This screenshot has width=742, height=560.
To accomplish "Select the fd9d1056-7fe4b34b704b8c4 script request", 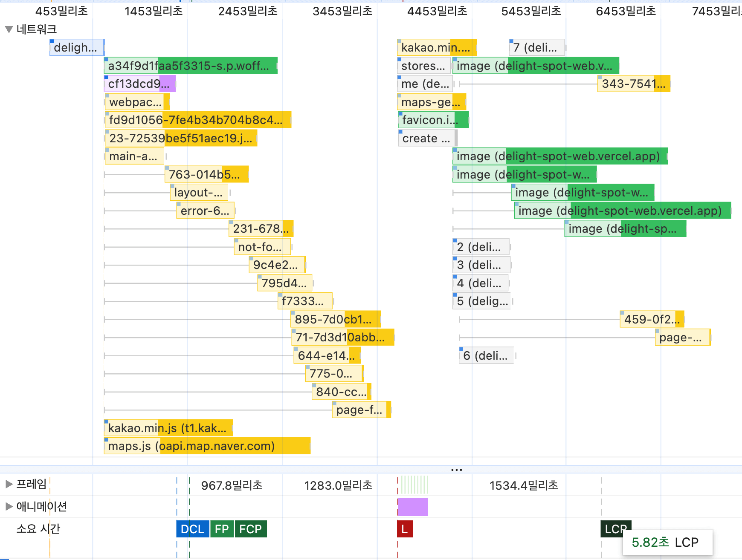I will 197,120.
